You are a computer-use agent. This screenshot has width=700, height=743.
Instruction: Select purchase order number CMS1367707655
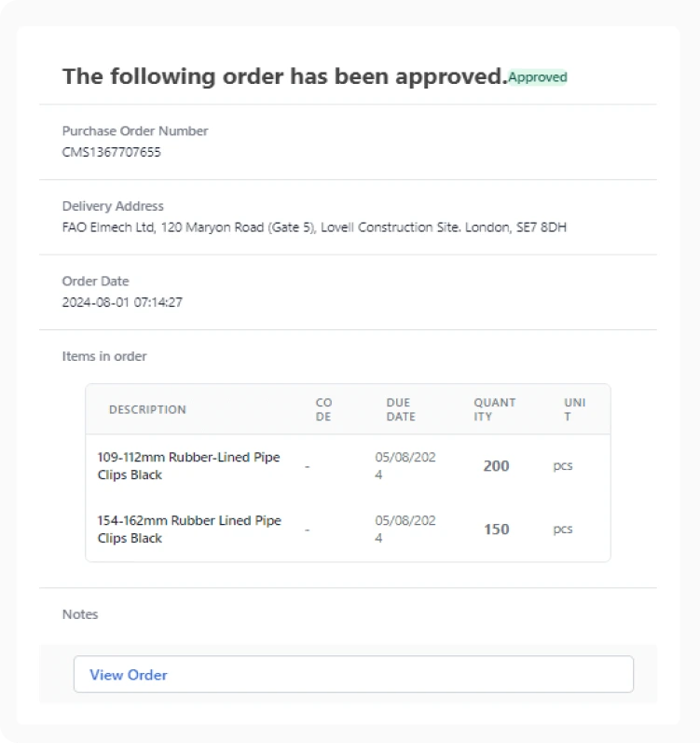point(111,152)
